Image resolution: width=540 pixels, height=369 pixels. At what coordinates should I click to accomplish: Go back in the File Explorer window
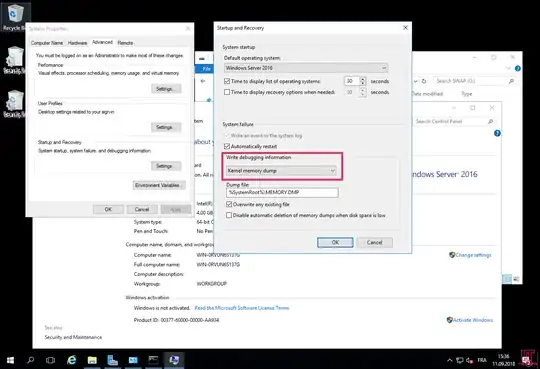click(203, 81)
